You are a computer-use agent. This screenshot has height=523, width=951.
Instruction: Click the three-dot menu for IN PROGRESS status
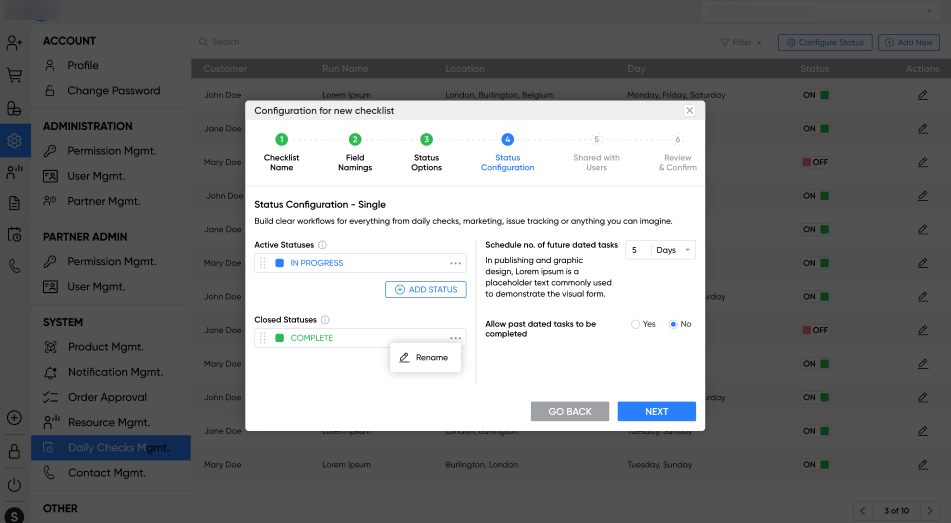pos(455,263)
